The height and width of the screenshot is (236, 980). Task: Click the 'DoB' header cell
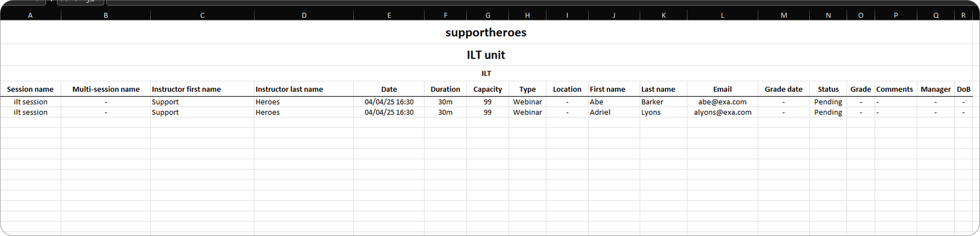click(963, 89)
